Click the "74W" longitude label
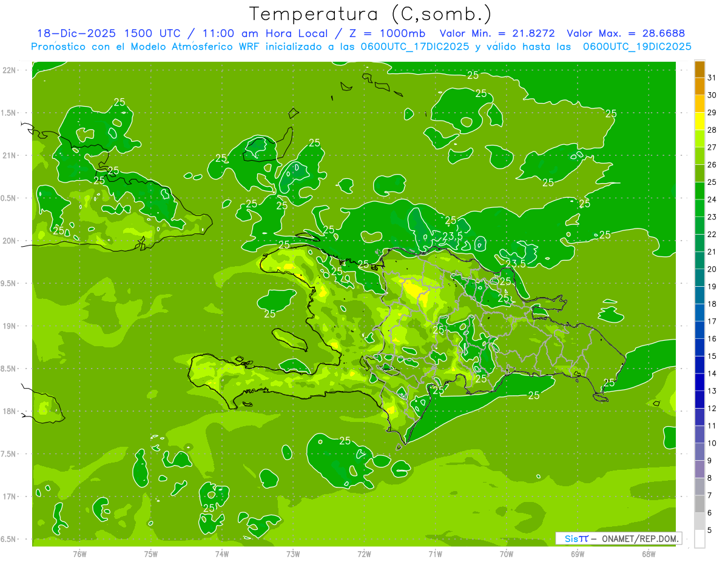 point(222,554)
